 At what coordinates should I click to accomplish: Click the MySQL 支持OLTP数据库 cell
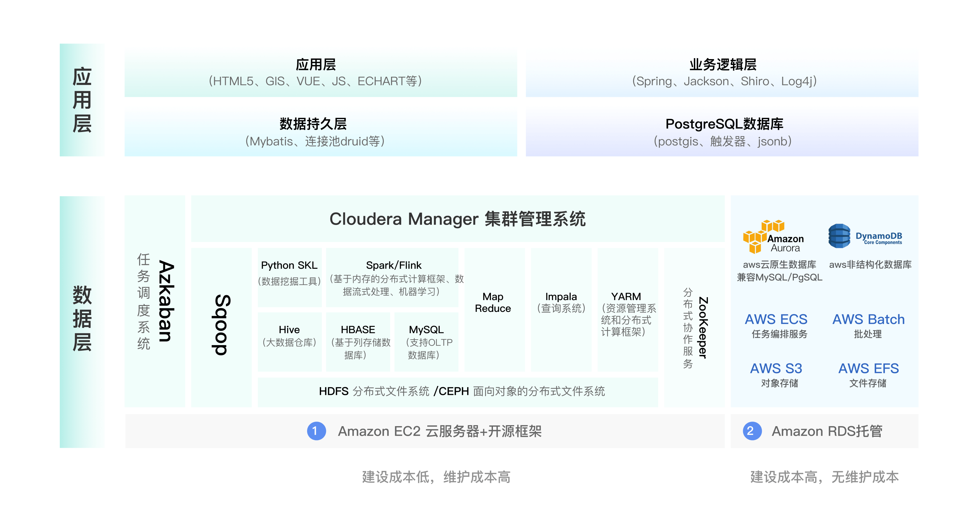[x=427, y=342]
